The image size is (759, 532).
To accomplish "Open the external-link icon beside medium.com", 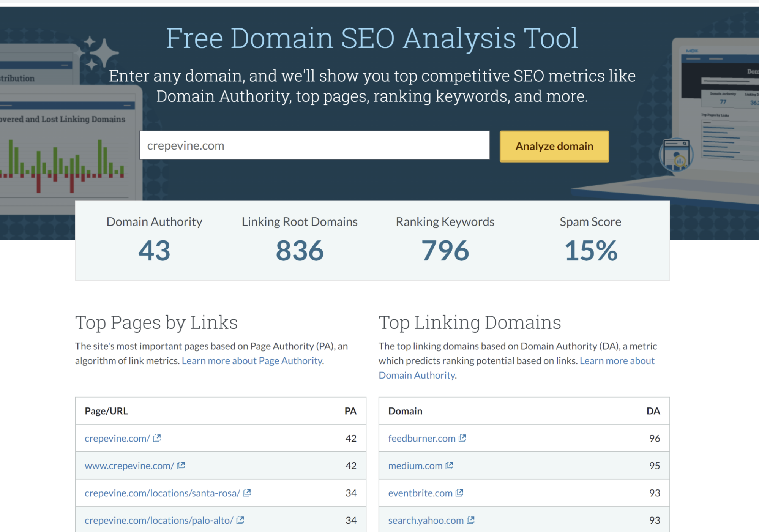I will tap(449, 466).
